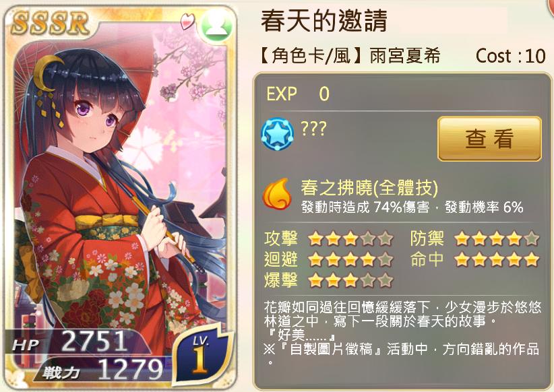Click the flame skill icon
The height and width of the screenshot is (392, 554).
276,194
